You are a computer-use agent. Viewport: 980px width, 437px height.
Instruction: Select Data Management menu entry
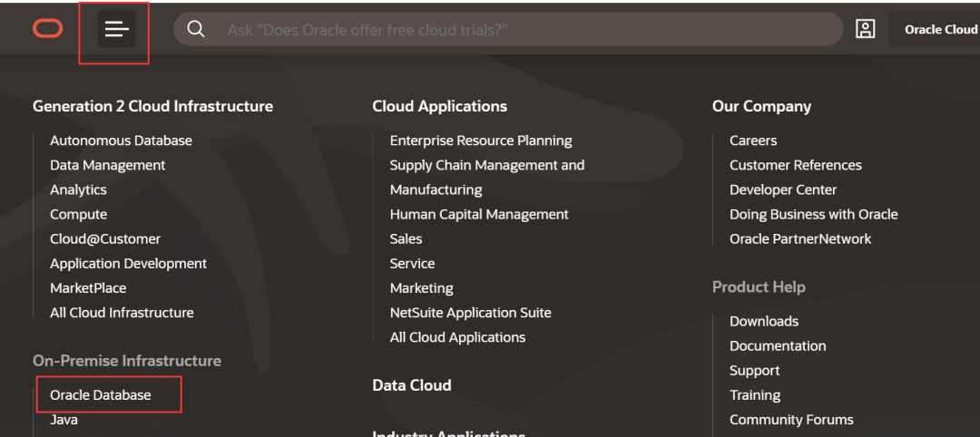[107, 165]
